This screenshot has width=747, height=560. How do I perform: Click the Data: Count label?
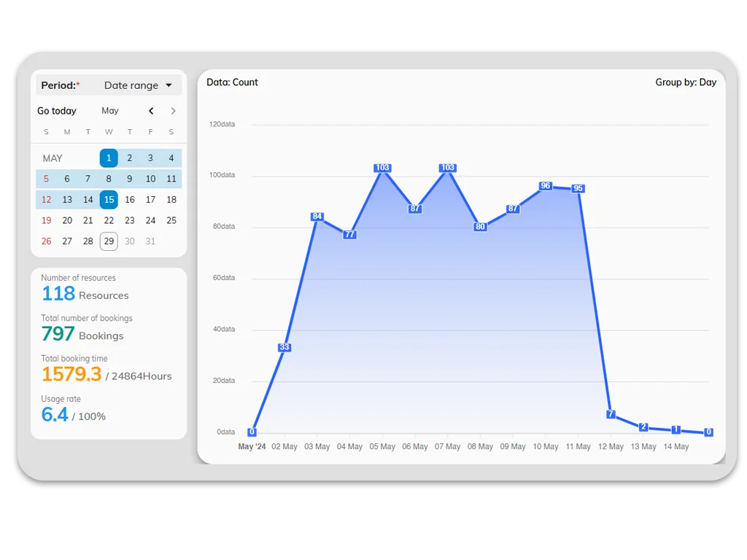click(x=232, y=82)
